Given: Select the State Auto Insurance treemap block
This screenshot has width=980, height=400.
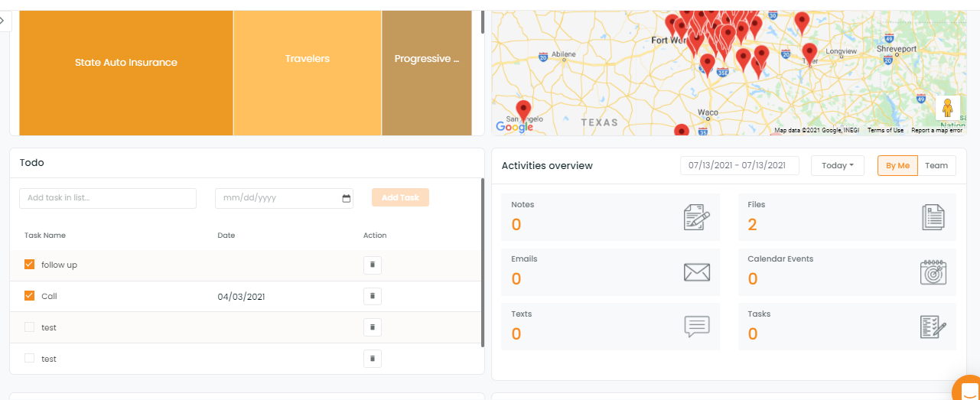Looking at the screenshot, I should [x=126, y=73].
